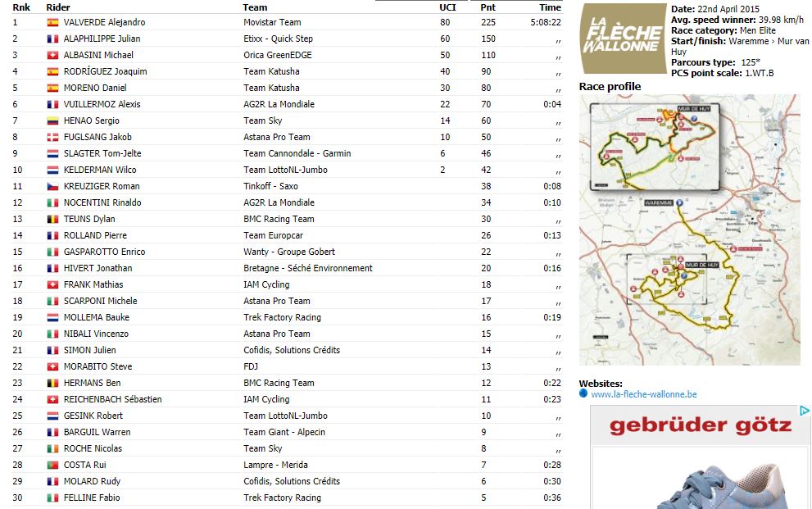Open Wanty - Groupe Gobert team page

tap(289, 252)
